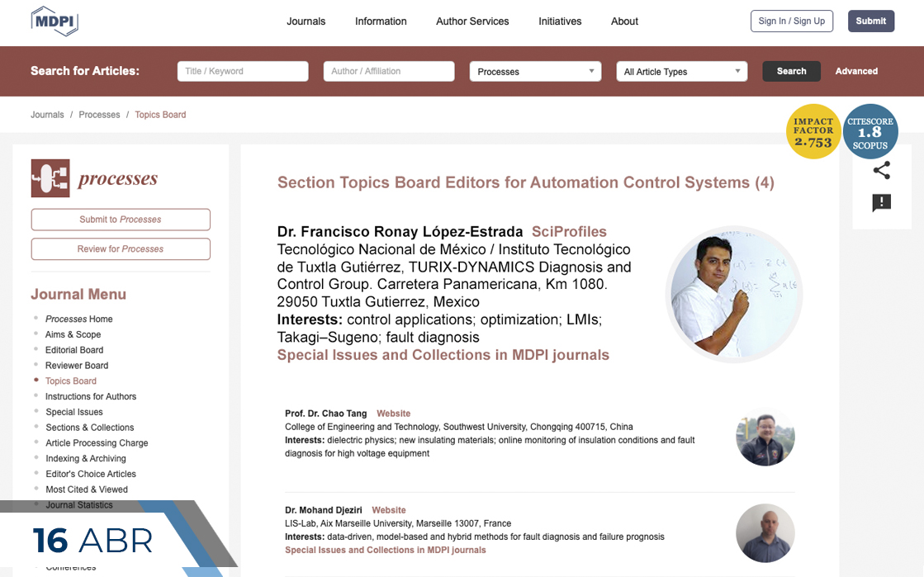
Task: Open the Information menu
Action: pyautogui.click(x=381, y=21)
